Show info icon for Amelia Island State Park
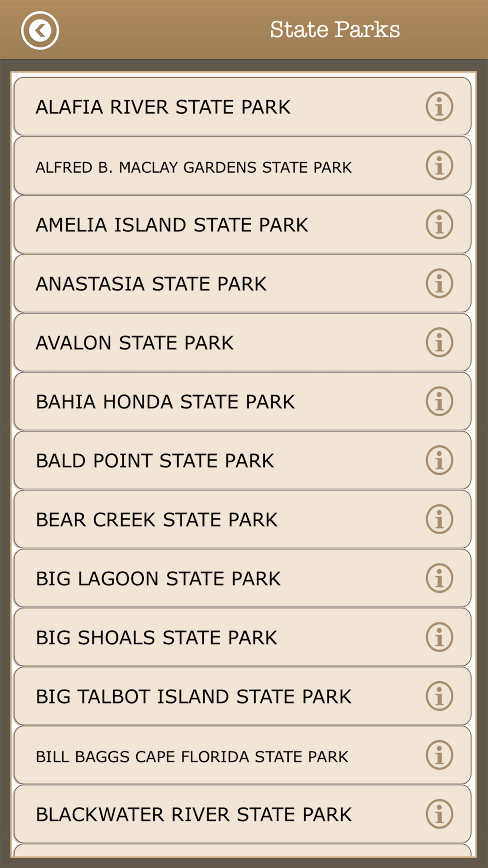 (439, 225)
